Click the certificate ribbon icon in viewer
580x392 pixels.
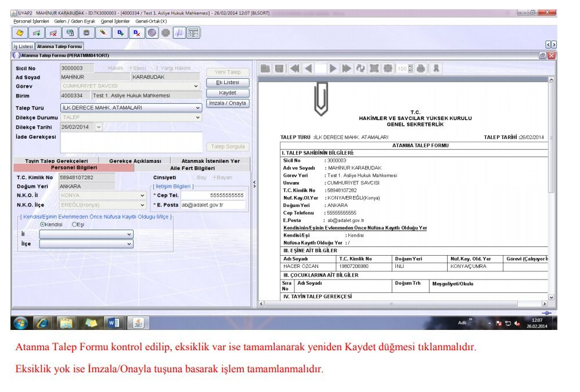coord(436,68)
